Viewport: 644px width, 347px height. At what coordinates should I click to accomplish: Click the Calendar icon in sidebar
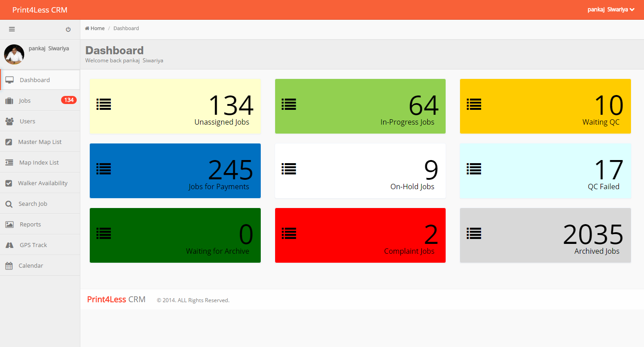(9, 266)
